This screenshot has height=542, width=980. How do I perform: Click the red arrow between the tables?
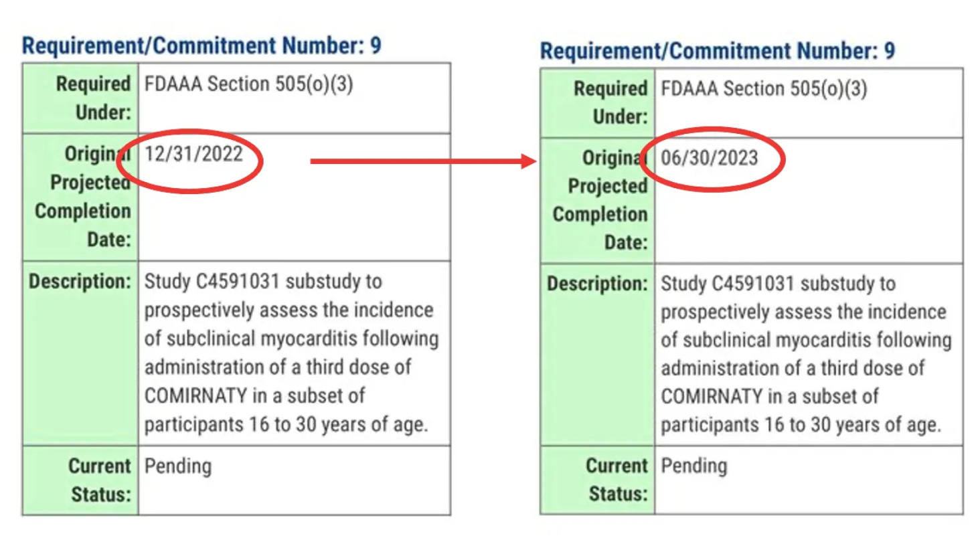[424, 161]
